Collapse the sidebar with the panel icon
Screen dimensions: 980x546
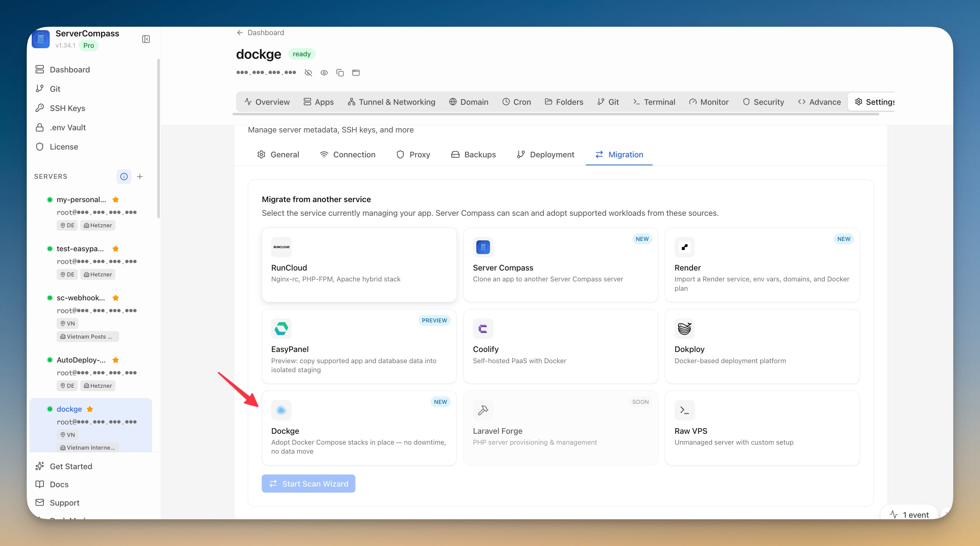tap(146, 39)
